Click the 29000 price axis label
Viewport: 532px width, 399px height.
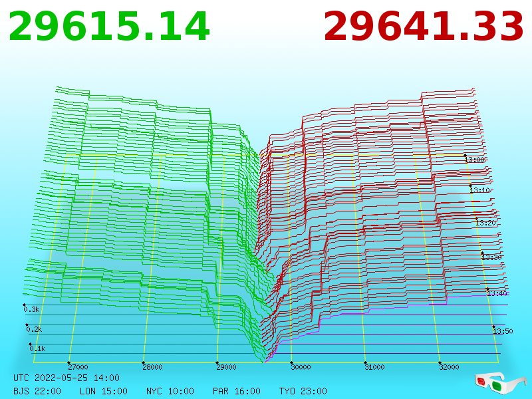[x=226, y=367]
